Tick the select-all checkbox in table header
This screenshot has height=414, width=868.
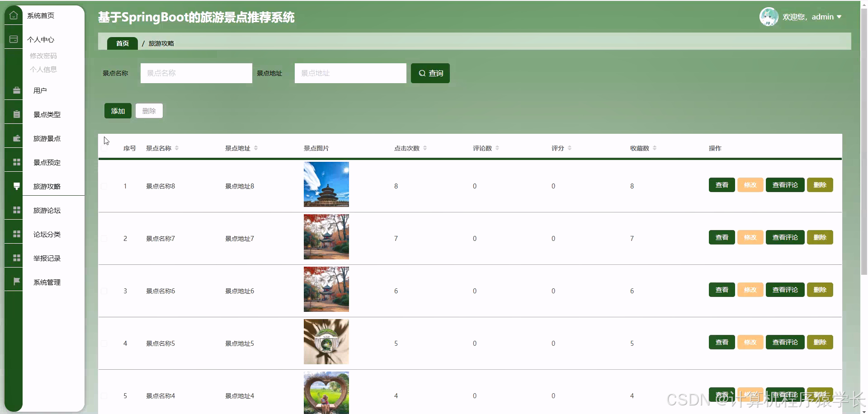click(104, 148)
